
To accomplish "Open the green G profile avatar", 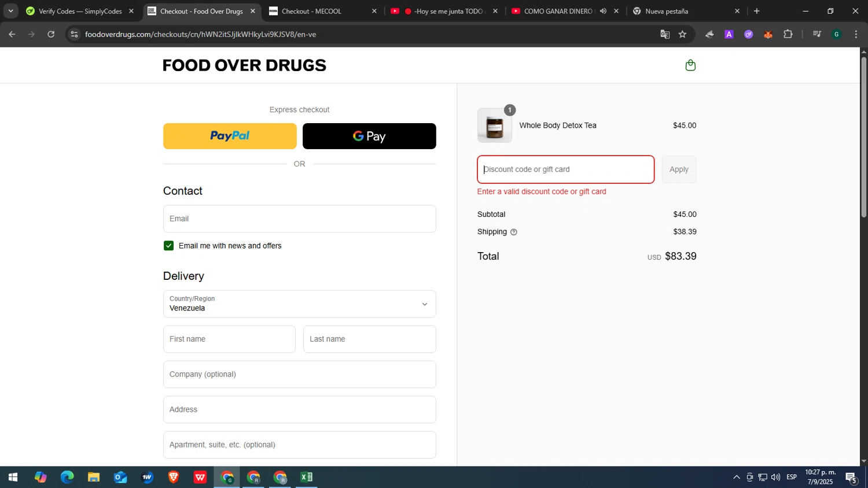I will (x=837, y=34).
